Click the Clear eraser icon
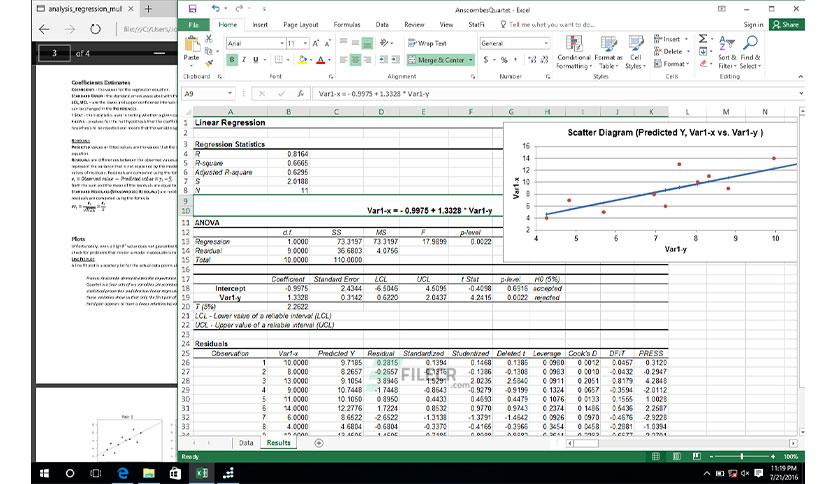Image resolution: width=836 pixels, height=484 pixels. pos(703,63)
